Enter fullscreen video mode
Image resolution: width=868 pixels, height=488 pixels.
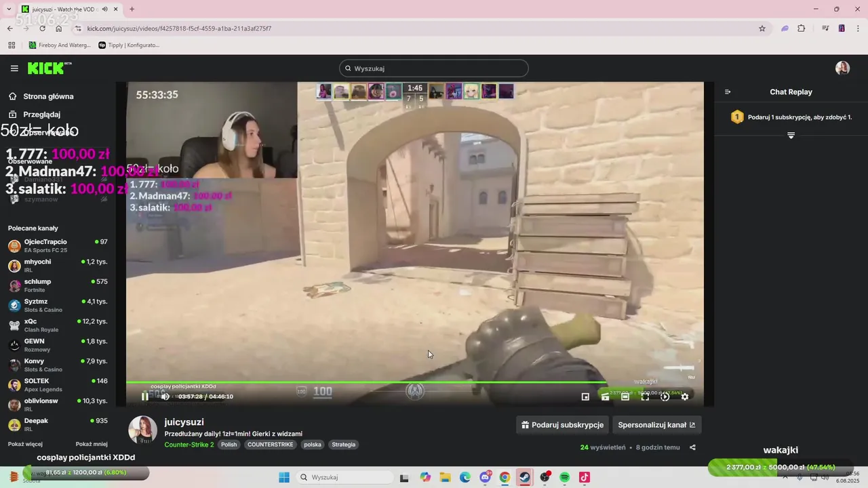pos(645,396)
